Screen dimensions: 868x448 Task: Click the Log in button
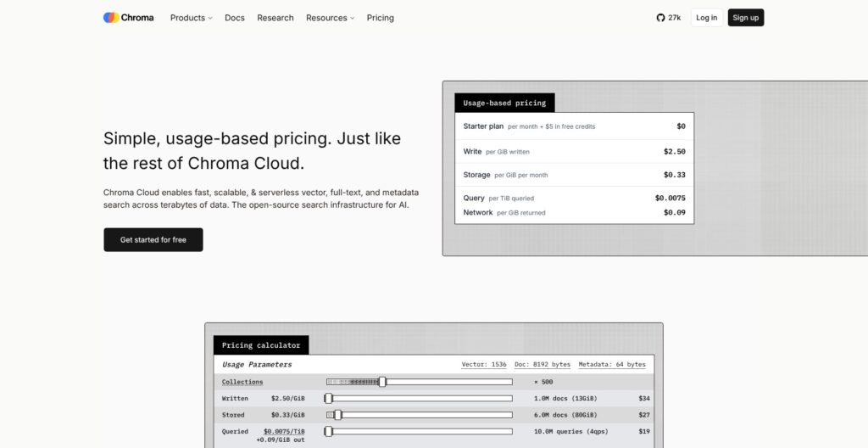point(706,18)
